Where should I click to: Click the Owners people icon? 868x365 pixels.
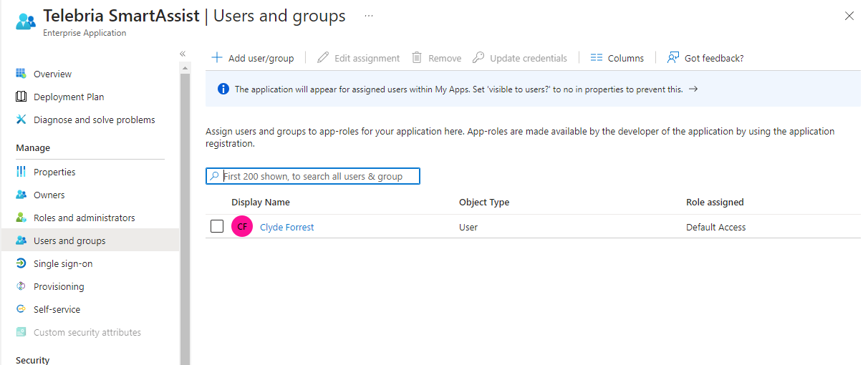point(21,195)
